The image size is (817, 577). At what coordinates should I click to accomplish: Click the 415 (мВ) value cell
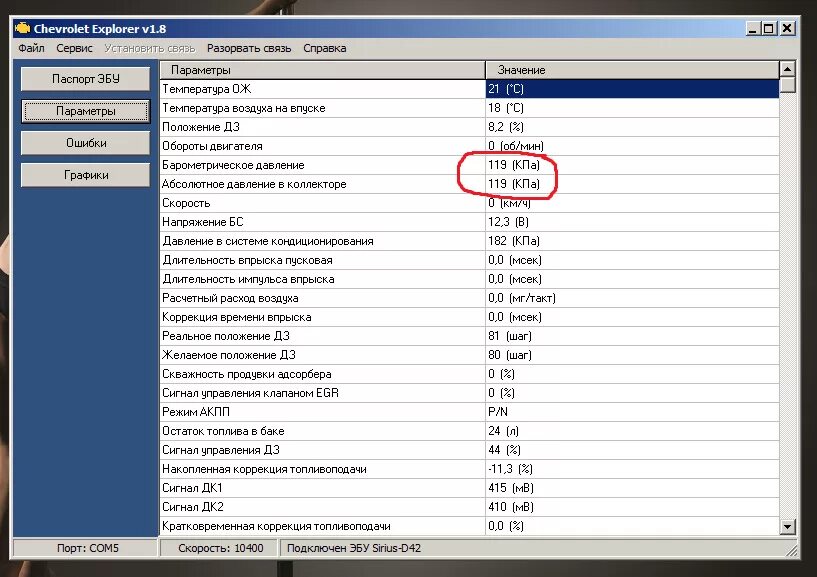point(633,488)
